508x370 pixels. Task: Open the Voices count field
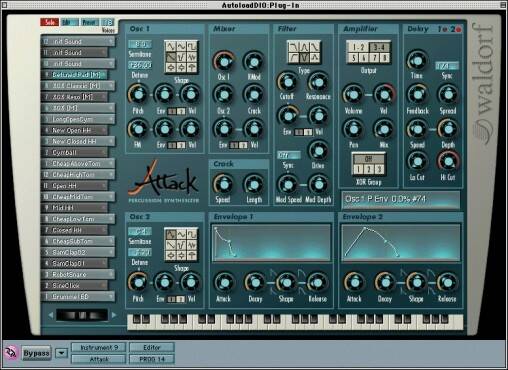(x=108, y=22)
